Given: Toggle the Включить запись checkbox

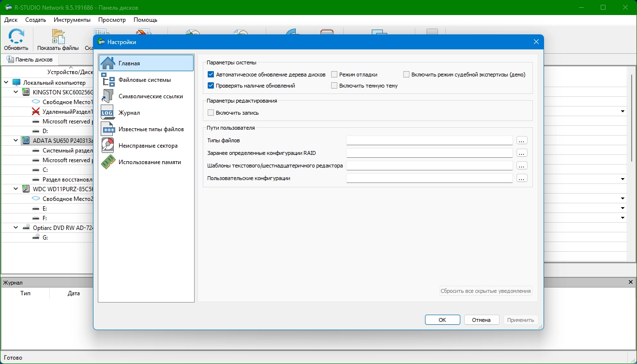Looking at the screenshot, I should 211,113.
